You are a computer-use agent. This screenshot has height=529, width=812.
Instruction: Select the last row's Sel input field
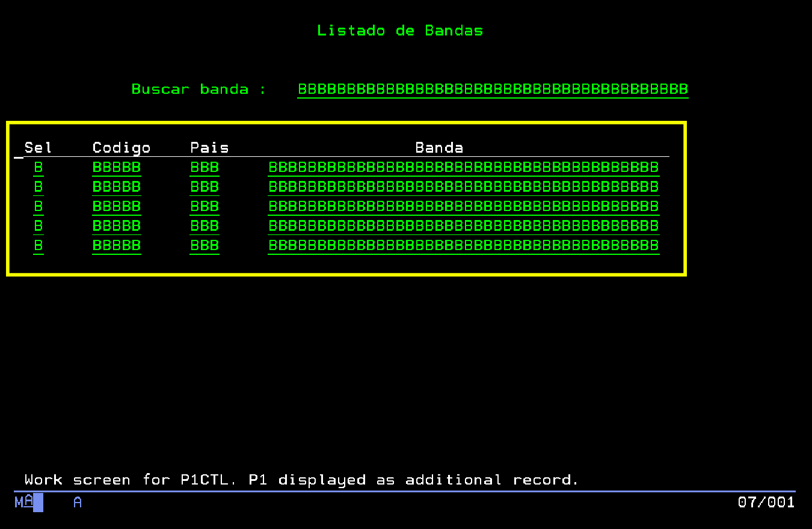coord(37,245)
